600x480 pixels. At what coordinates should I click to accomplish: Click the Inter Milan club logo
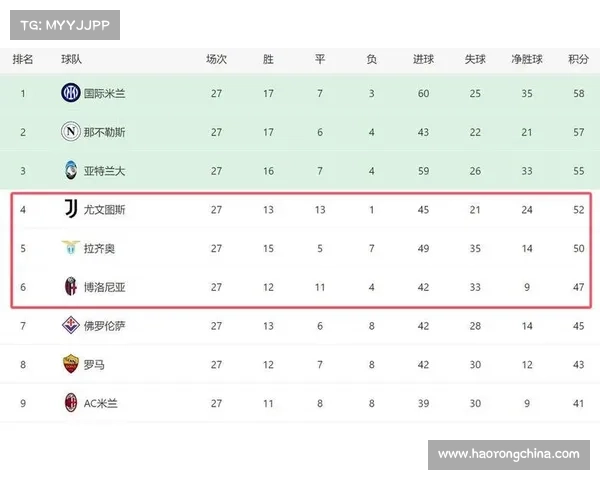(71, 93)
